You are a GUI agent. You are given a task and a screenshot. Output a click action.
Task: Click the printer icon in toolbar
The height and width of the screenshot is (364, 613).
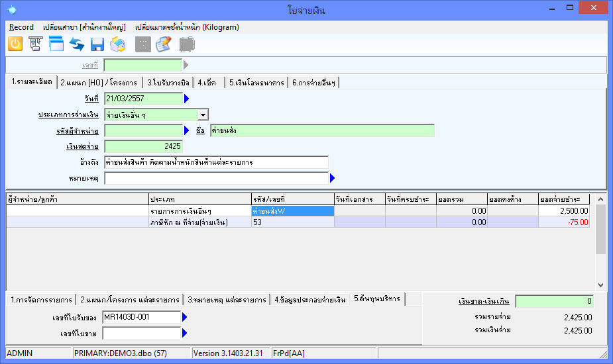(x=118, y=44)
